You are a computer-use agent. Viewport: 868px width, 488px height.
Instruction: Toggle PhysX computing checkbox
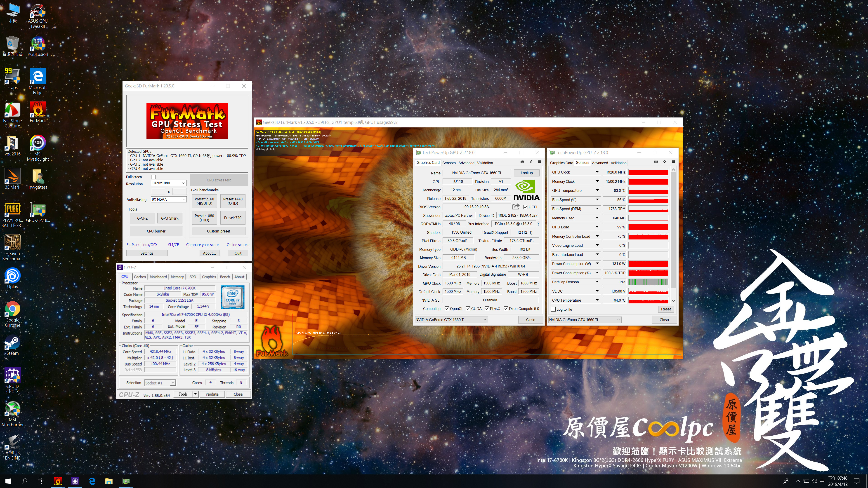pos(487,308)
